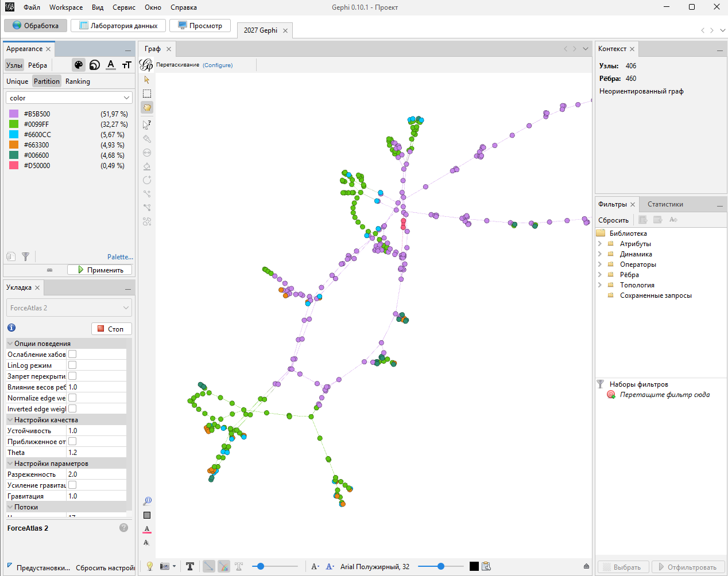
Task: Open the Сервис menu
Action: point(124,7)
